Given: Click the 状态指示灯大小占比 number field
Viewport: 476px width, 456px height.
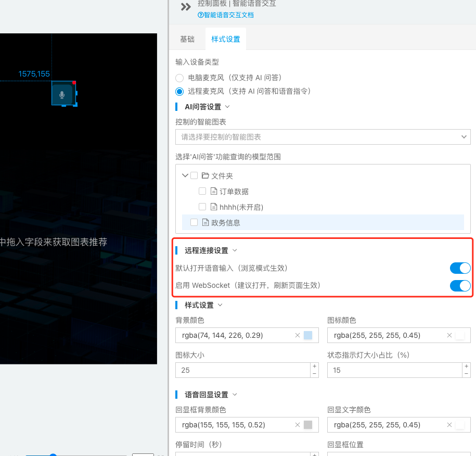Looking at the screenshot, I should [395, 370].
